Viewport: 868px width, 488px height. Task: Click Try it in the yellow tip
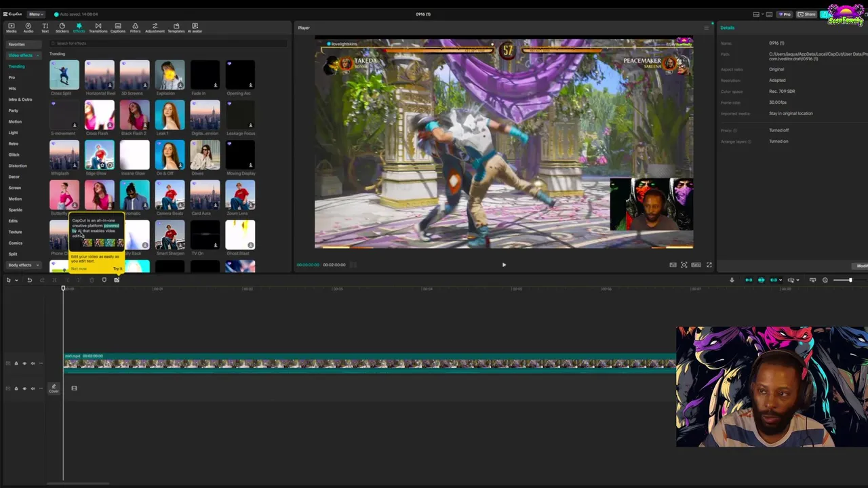tap(118, 269)
